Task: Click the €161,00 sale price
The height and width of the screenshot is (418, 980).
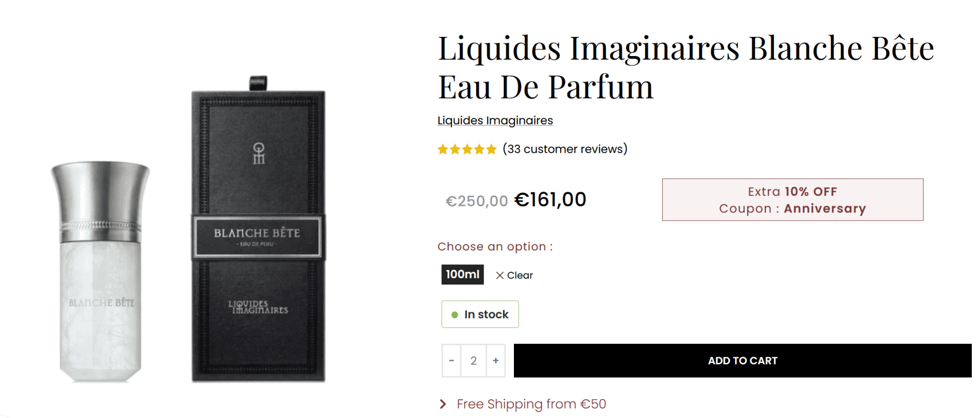Action: coord(550,200)
